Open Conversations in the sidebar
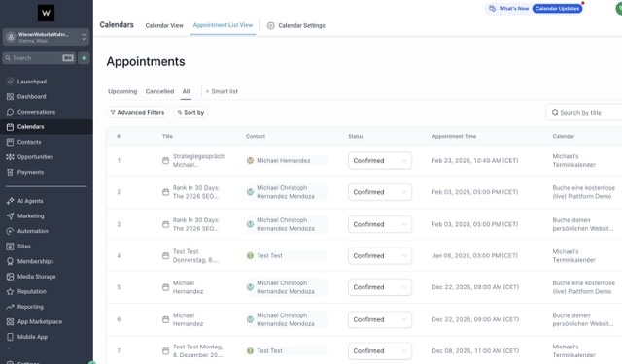The height and width of the screenshot is (364, 622). point(36,112)
